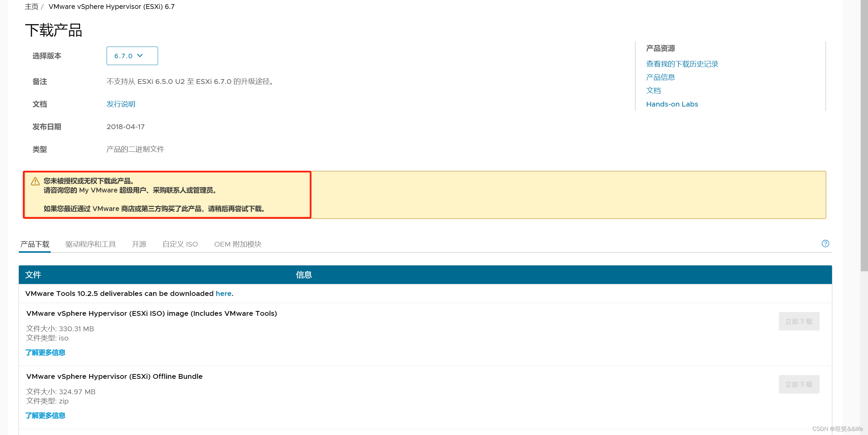Click the ESXi Offline Bundle file title
This screenshot has width=868, height=435.
114,376
